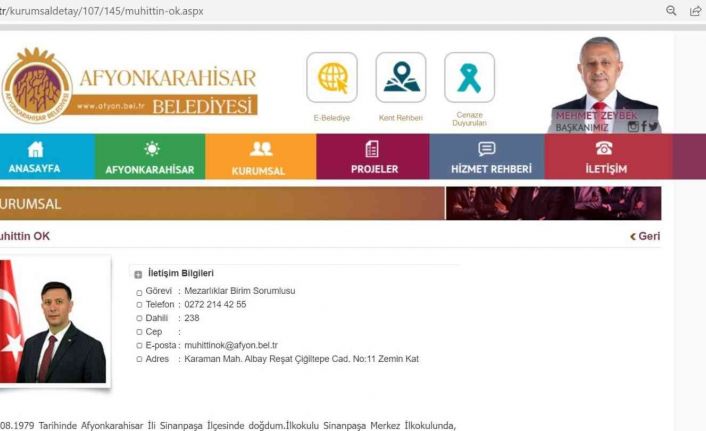Screen dimensions: 706x431
Task: Click the biography paragraph starting with 1979
Action: tap(228, 426)
